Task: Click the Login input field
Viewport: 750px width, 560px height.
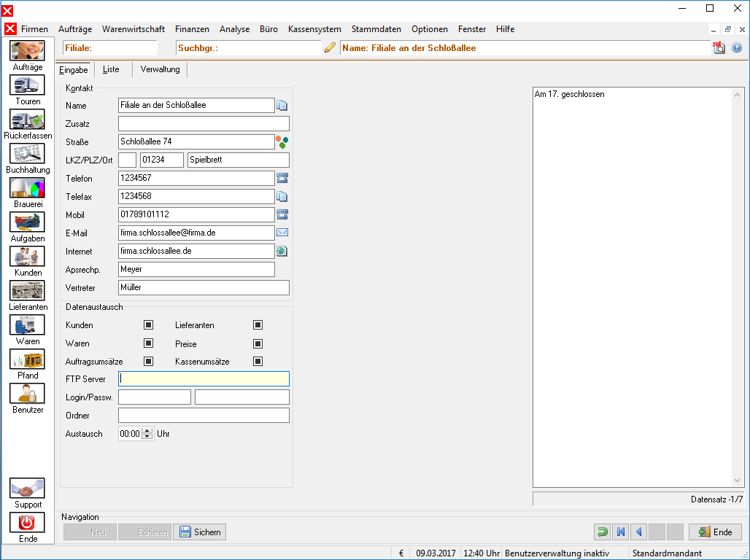Action: 155,397
